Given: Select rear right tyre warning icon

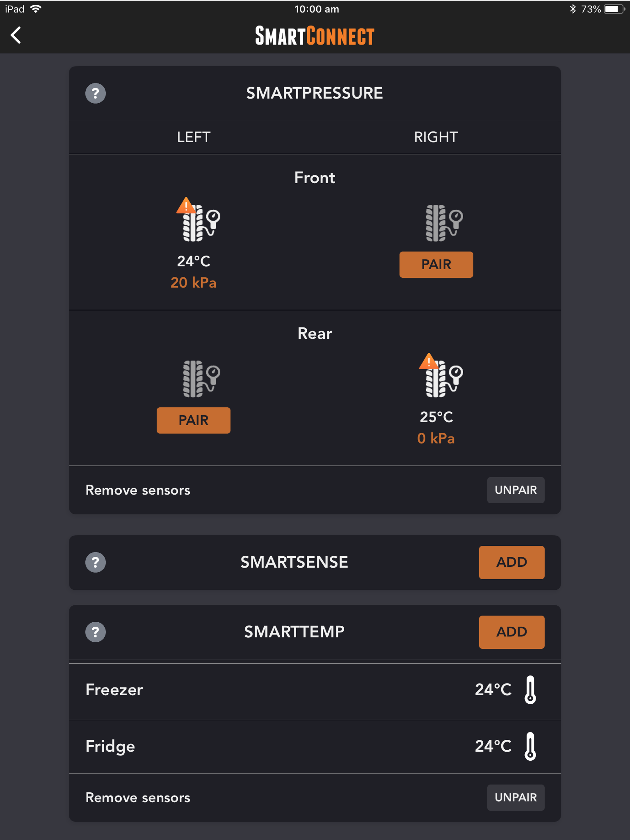Looking at the screenshot, I should point(441,375).
